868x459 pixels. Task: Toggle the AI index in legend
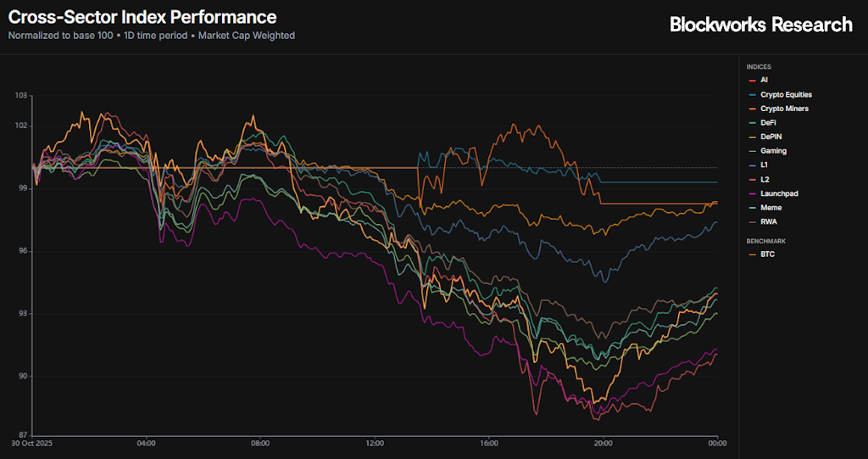764,80
